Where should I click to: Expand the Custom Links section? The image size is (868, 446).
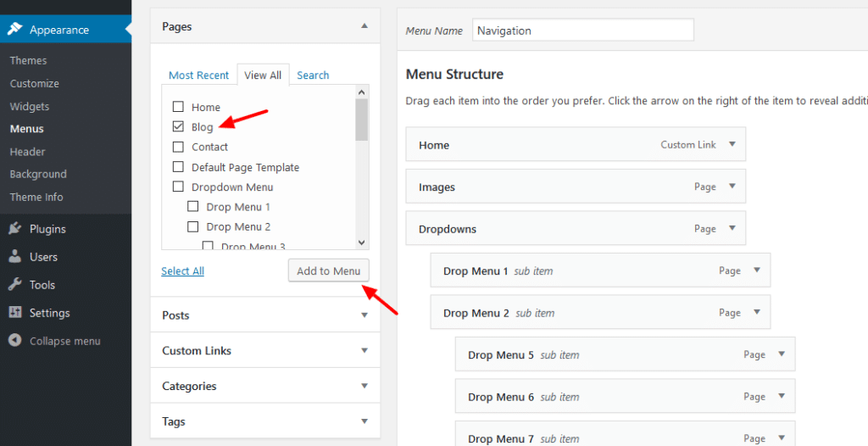364,351
